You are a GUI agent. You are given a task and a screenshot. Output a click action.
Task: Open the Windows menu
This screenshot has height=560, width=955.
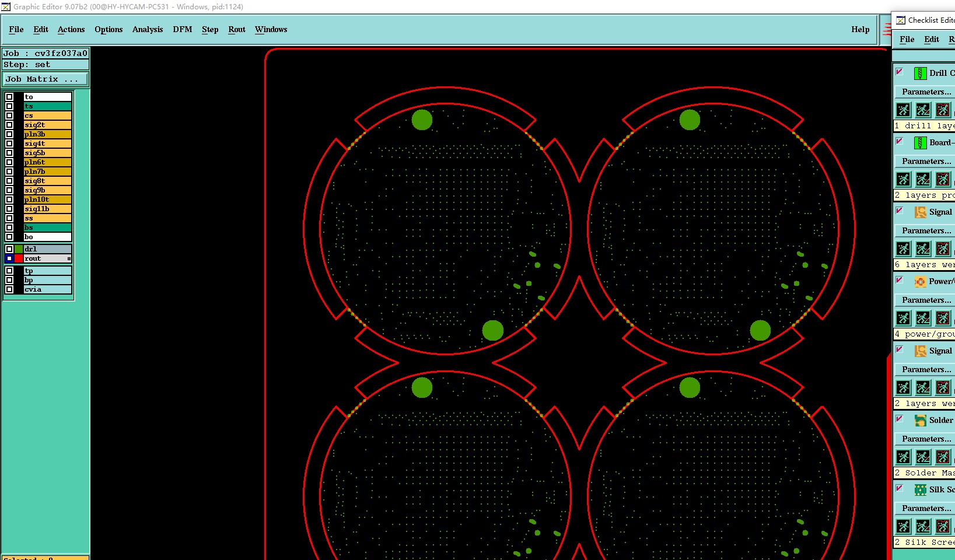pos(271,29)
